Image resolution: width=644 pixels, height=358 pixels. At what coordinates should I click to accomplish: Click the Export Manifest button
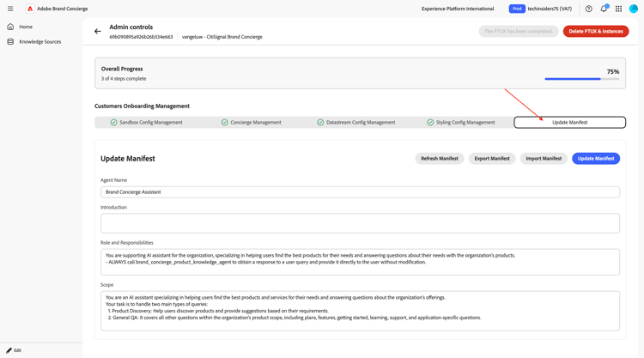492,159
